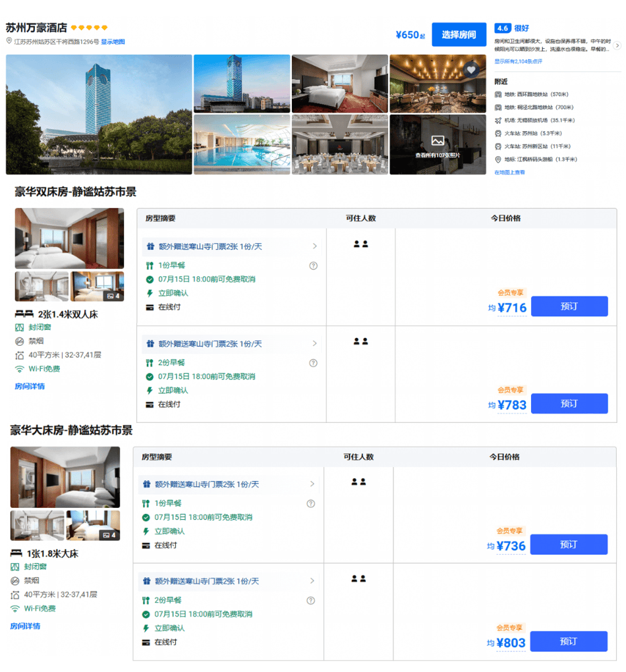Image resolution: width=626 pixels, height=672 pixels.
Task: Expand gift offer in ¥803 row
Action: pos(312,581)
